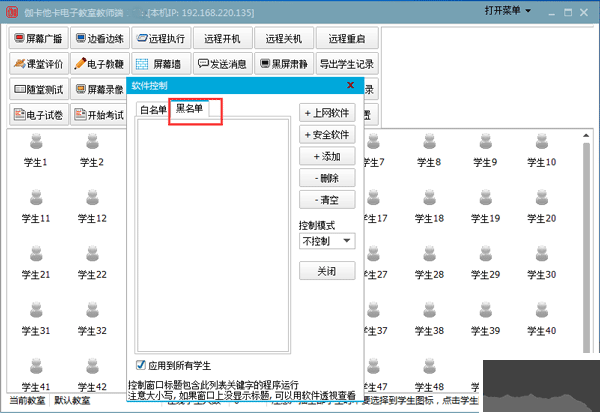
Task: Launch the 远程执行 remote execute command
Action: (161, 38)
